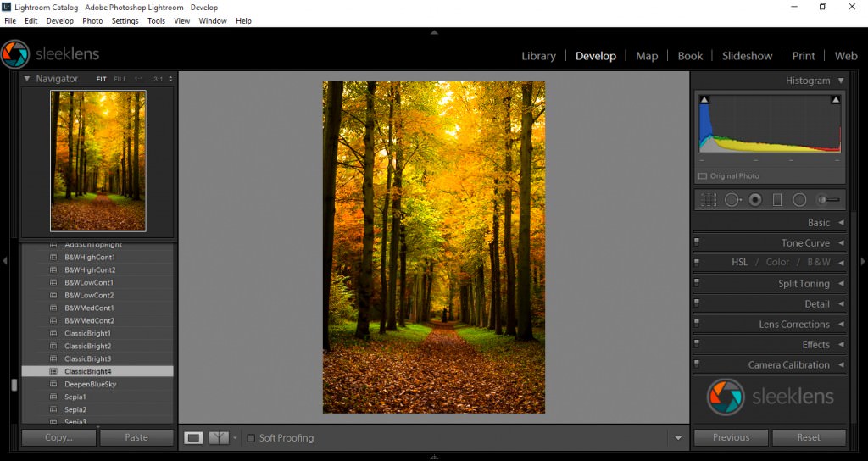868x461 pixels.
Task: Collapse the Navigator panel
Action: coord(26,79)
